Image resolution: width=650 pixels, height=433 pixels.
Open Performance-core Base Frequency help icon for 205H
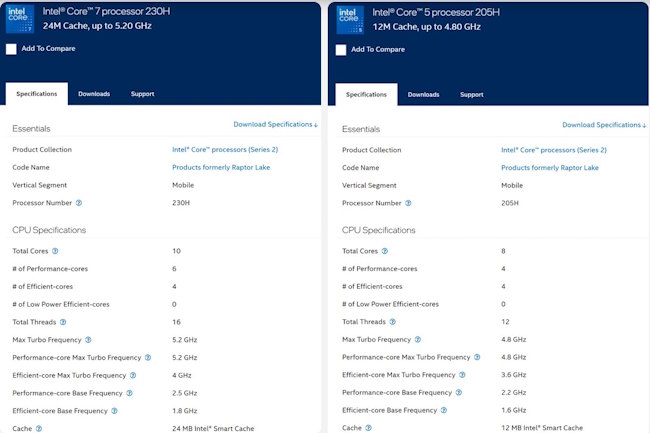coord(459,392)
